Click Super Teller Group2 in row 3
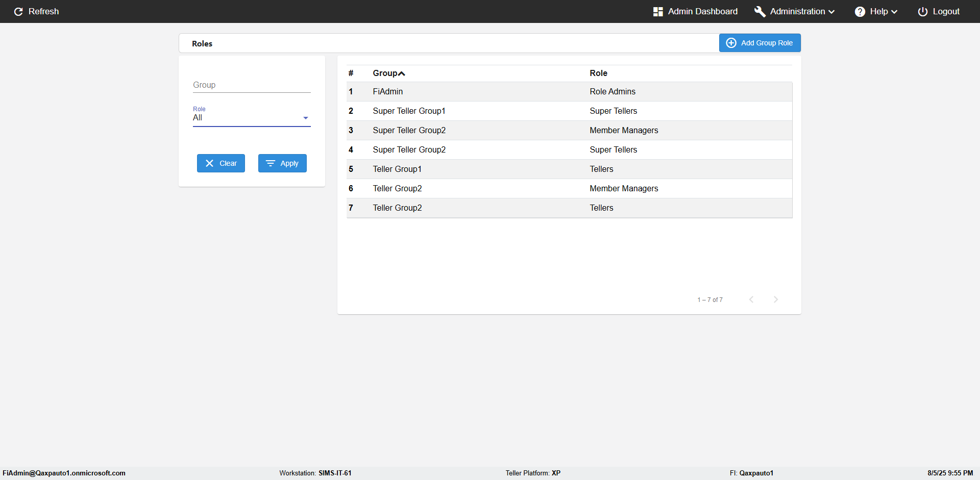Image resolution: width=980 pixels, height=480 pixels. coord(409,130)
